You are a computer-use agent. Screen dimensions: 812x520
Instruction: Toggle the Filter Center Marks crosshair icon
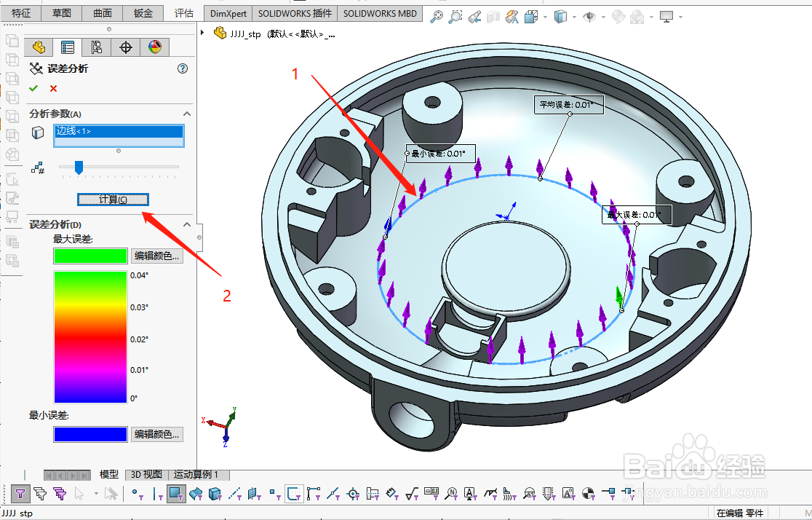353,494
